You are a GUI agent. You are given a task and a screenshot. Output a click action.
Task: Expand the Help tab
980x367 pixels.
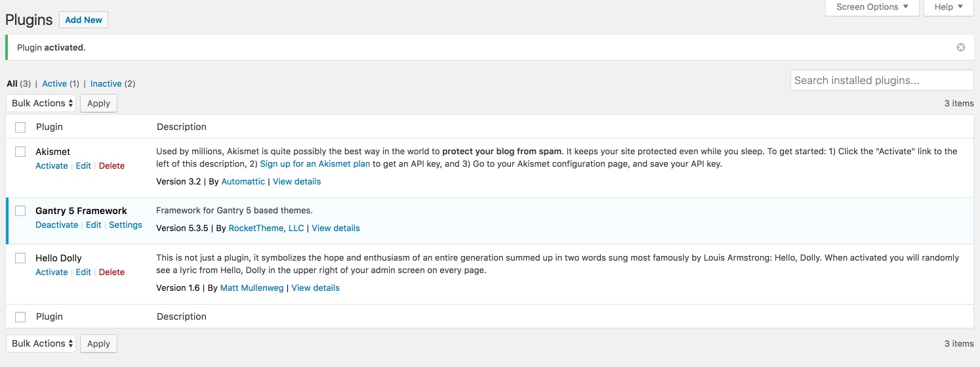point(948,7)
